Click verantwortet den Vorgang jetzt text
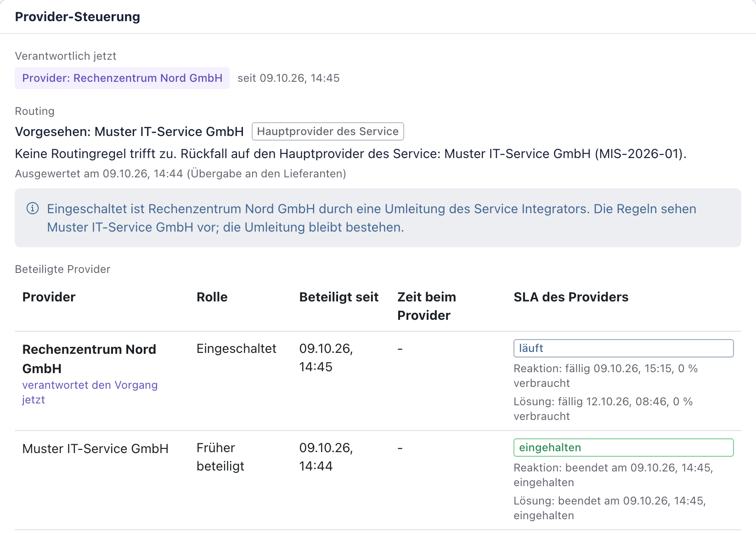The height and width of the screenshot is (533, 756). (x=90, y=392)
